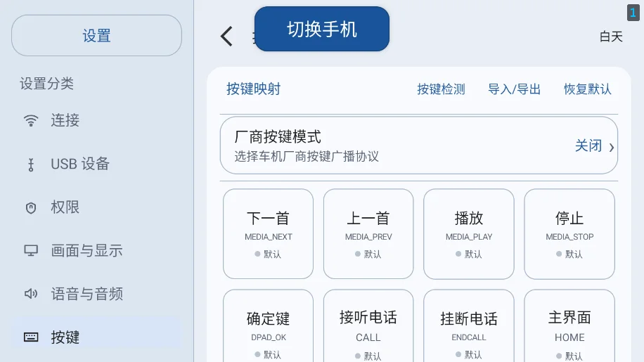
Task: Open the 接听电话 CALL key card
Action: [x=368, y=326]
